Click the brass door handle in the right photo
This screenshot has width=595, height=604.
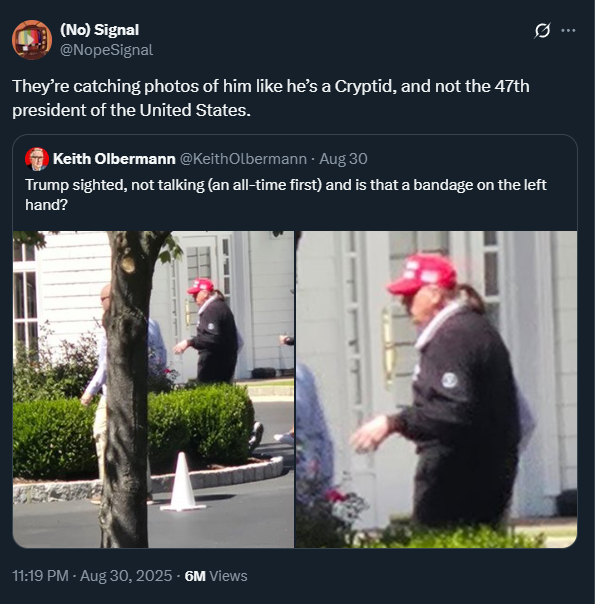[387, 346]
